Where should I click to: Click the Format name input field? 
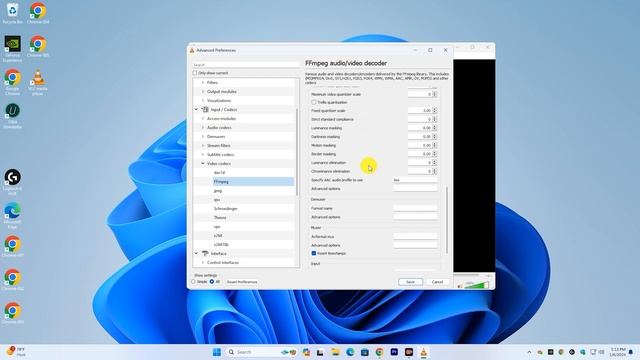point(416,208)
